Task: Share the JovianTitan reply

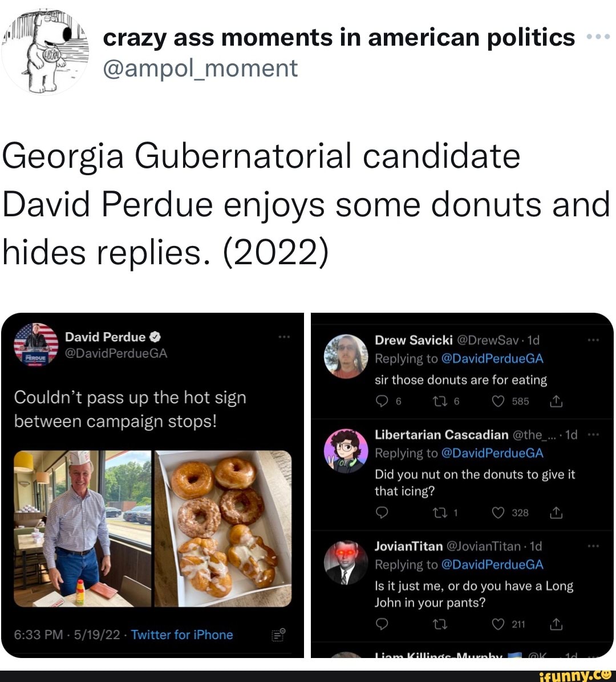Action: click(556, 624)
